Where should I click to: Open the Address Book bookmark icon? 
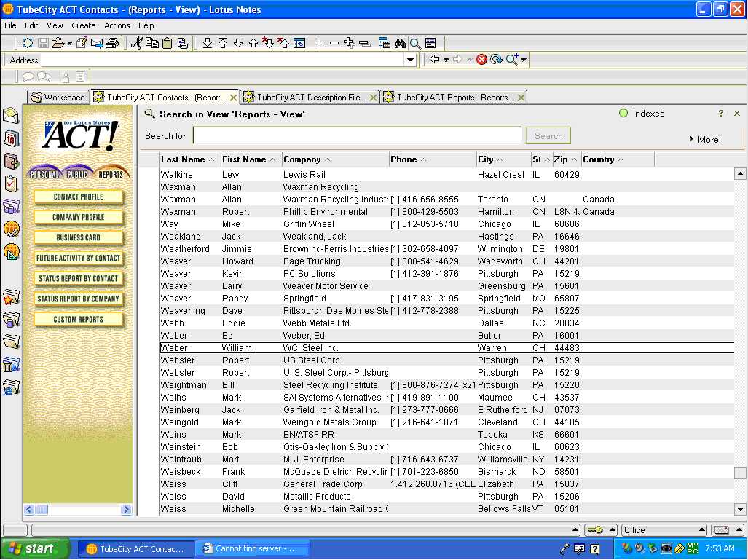coord(11,161)
